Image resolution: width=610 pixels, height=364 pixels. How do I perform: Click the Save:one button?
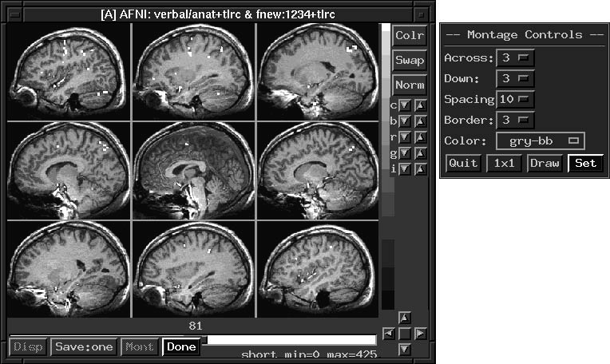(84, 347)
